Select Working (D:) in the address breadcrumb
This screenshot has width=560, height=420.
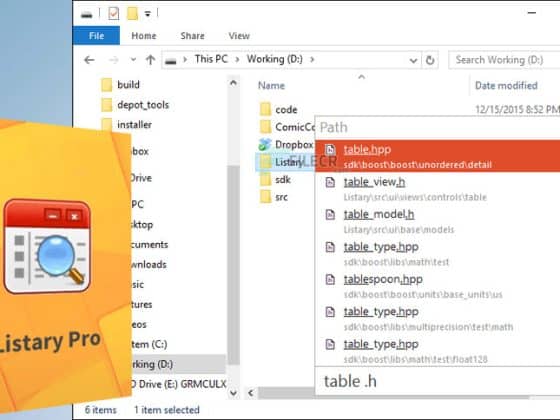click(x=275, y=59)
